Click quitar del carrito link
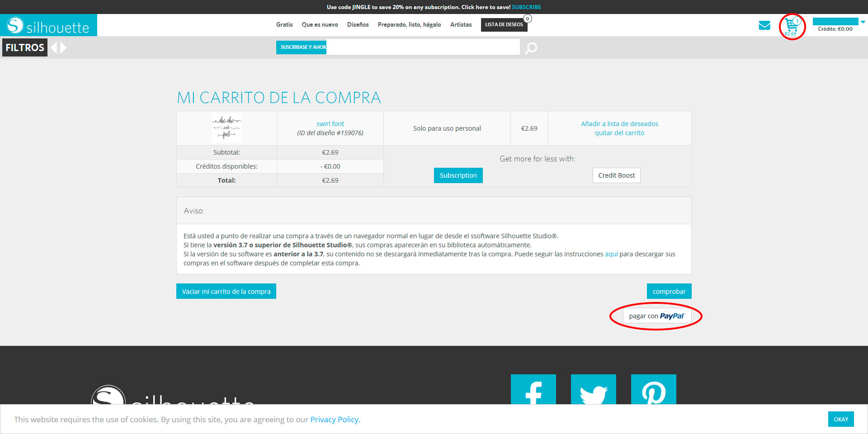The width and height of the screenshot is (868, 434). (619, 133)
